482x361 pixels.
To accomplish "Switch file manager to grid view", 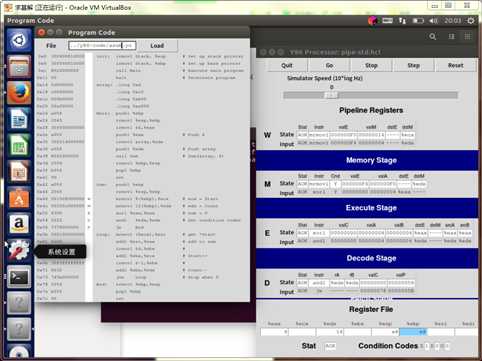I will [468, 37].
